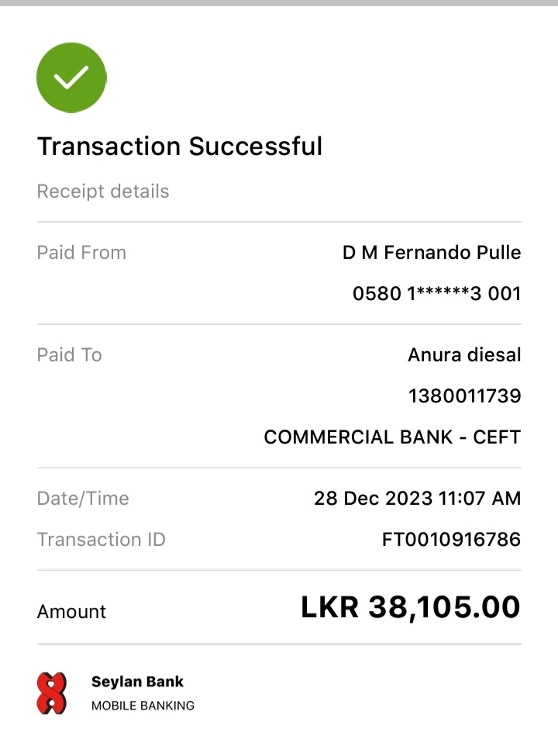The width and height of the screenshot is (558, 756).
Task: Click the Amount label
Action: tap(71, 612)
